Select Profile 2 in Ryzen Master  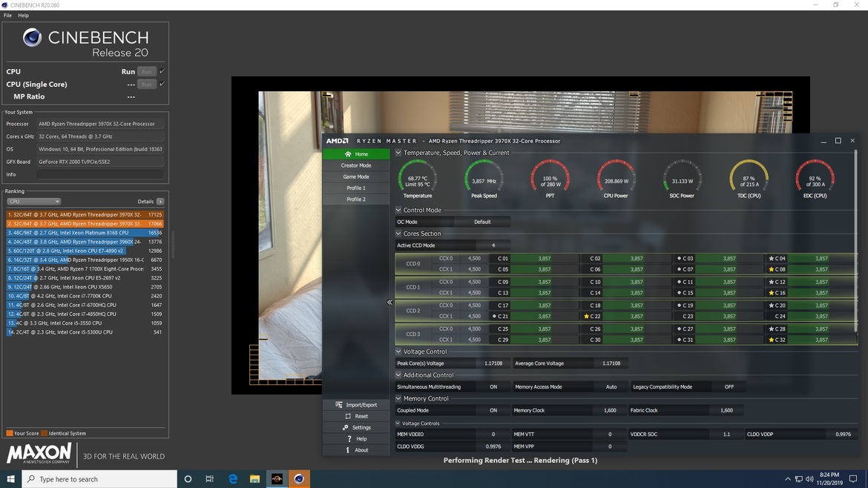pos(356,200)
